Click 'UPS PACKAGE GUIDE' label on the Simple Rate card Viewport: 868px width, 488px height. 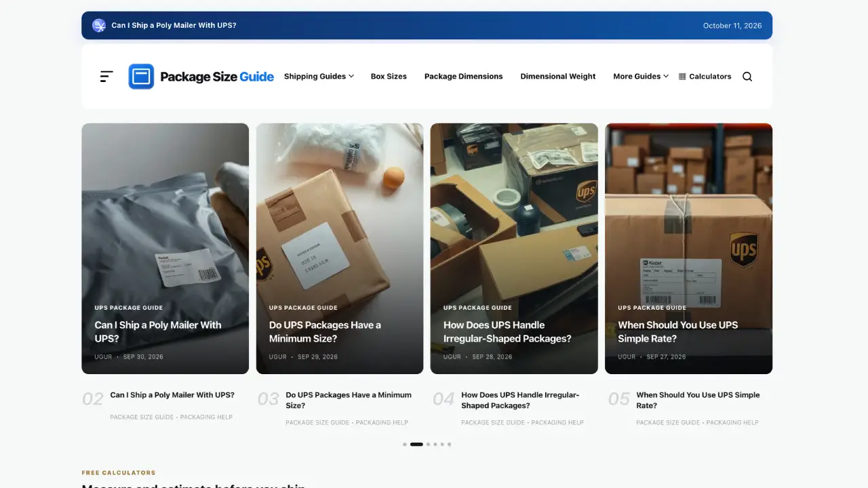(x=652, y=308)
